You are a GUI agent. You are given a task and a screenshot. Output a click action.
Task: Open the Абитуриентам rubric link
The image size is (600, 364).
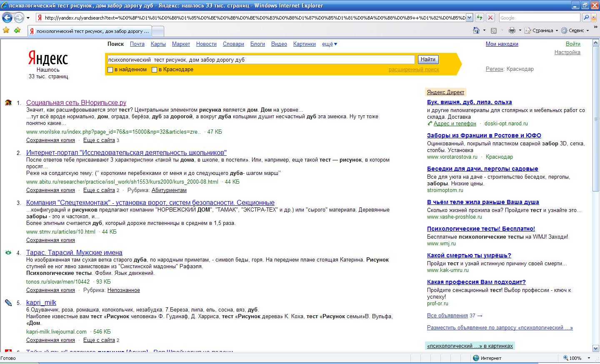tap(169, 190)
